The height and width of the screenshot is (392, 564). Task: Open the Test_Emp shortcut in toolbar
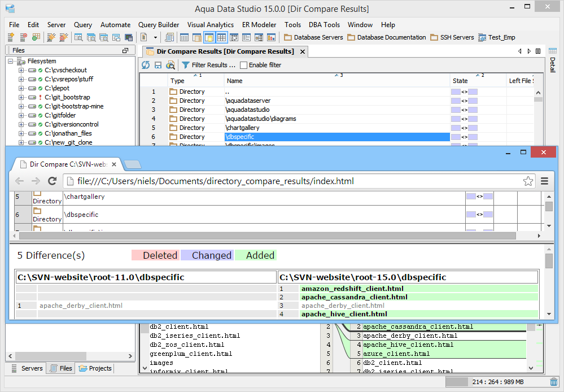[496, 37]
